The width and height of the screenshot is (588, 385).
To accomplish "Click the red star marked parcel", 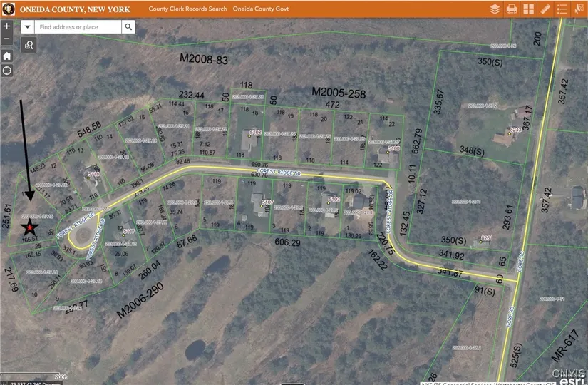I will pos(29,228).
